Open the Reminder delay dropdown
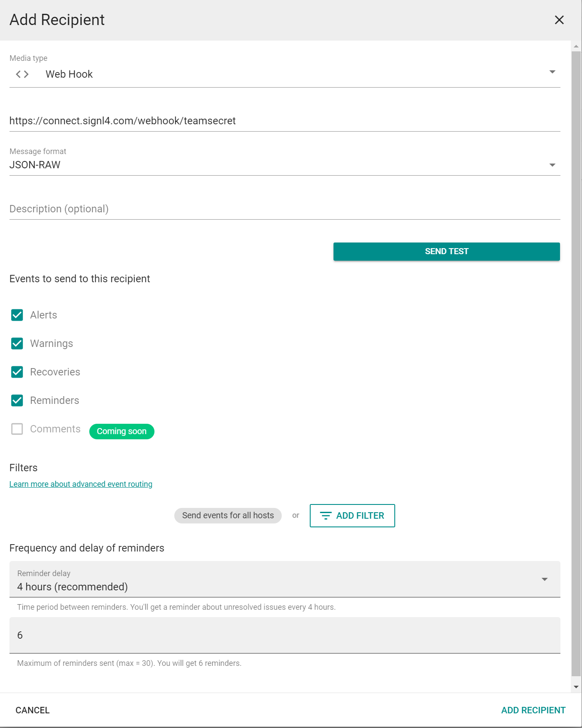Screen dimensions: 582x728 285,579
